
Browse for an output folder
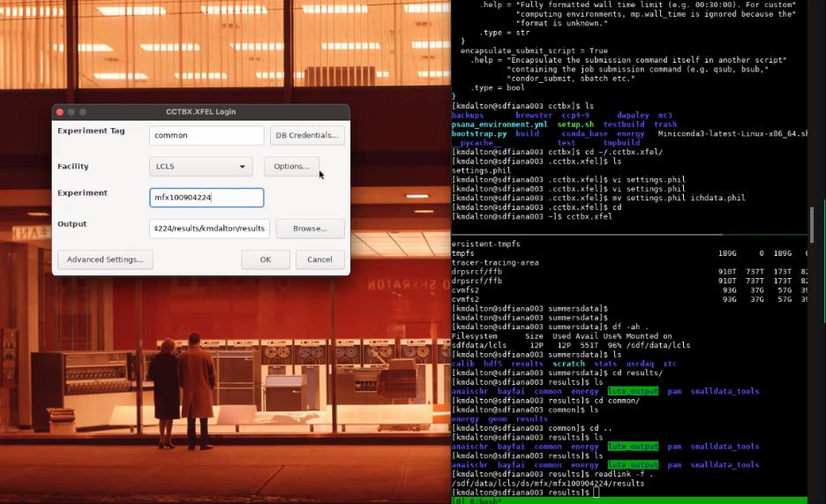pyautogui.click(x=310, y=229)
